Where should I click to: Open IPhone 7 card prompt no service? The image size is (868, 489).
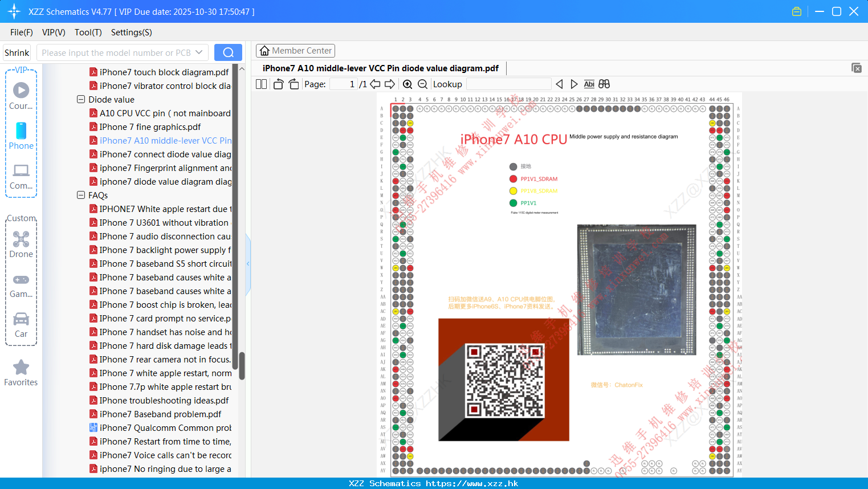tap(160, 318)
